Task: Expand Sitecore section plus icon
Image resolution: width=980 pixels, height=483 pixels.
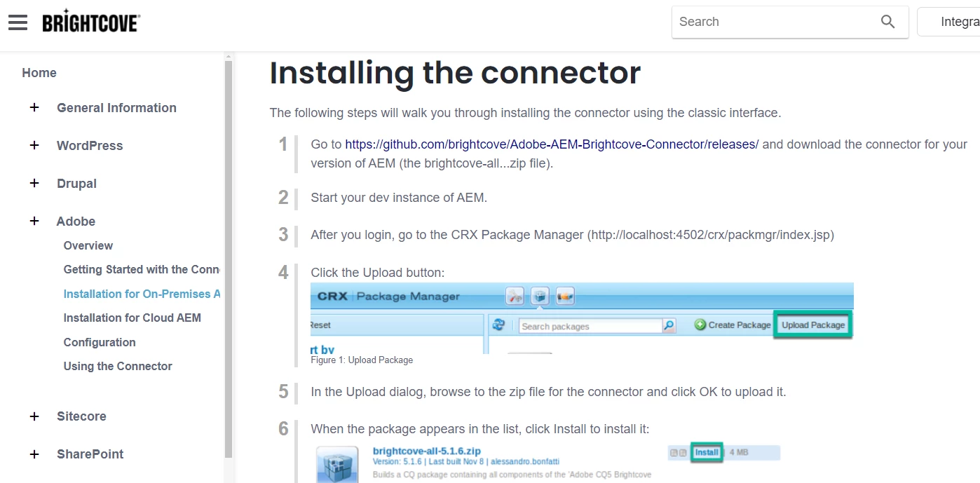Action: click(x=34, y=416)
